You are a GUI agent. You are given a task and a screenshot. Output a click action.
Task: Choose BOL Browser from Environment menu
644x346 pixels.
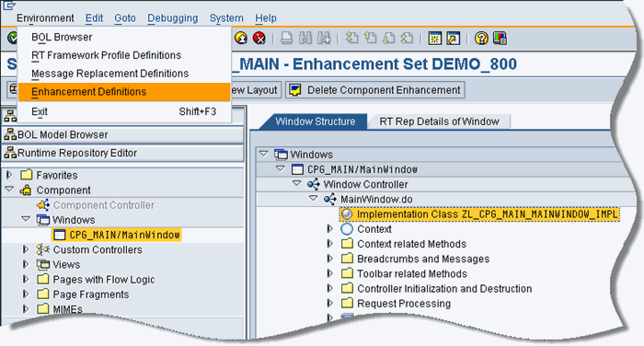(124, 37)
